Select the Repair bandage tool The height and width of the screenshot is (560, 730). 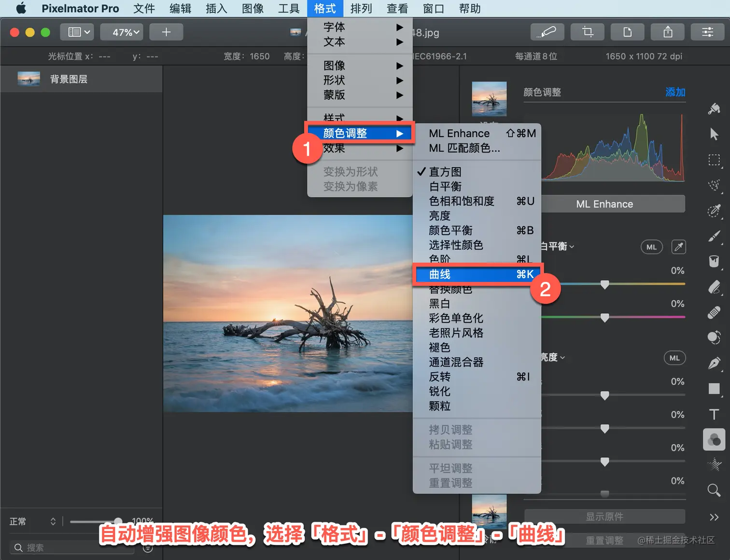[x=714, y=312]
